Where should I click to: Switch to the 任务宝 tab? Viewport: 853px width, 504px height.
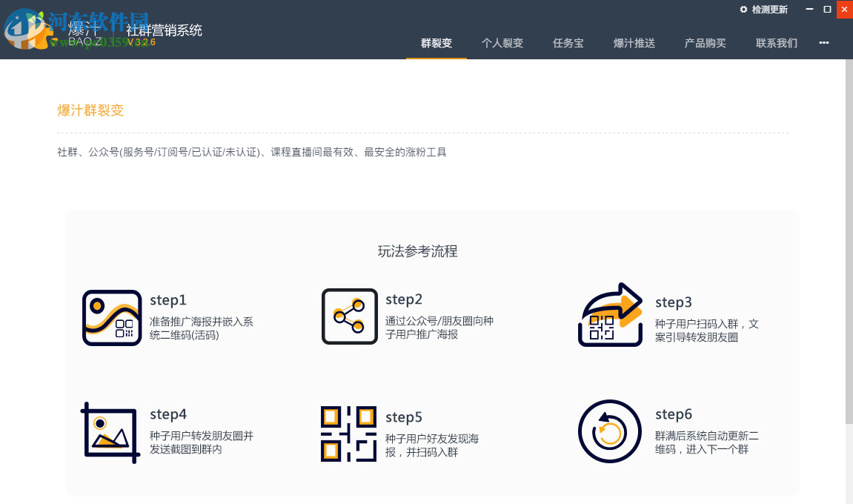tap(568, 43)
